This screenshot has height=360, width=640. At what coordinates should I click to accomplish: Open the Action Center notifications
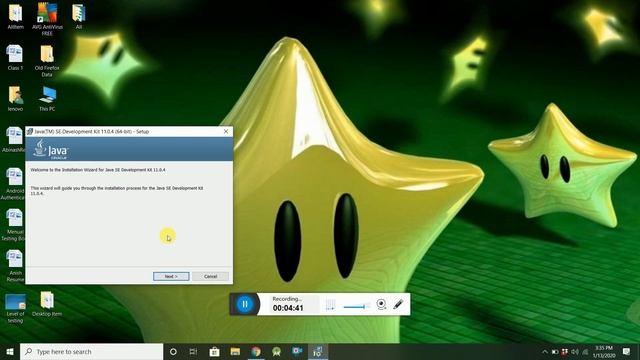[x=627, y=351]
